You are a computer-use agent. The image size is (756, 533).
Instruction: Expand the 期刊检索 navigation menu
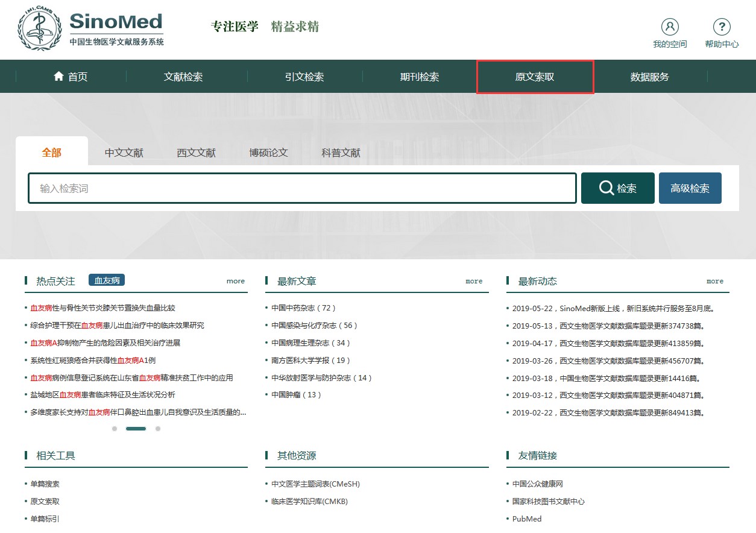(x=420, y=77)
